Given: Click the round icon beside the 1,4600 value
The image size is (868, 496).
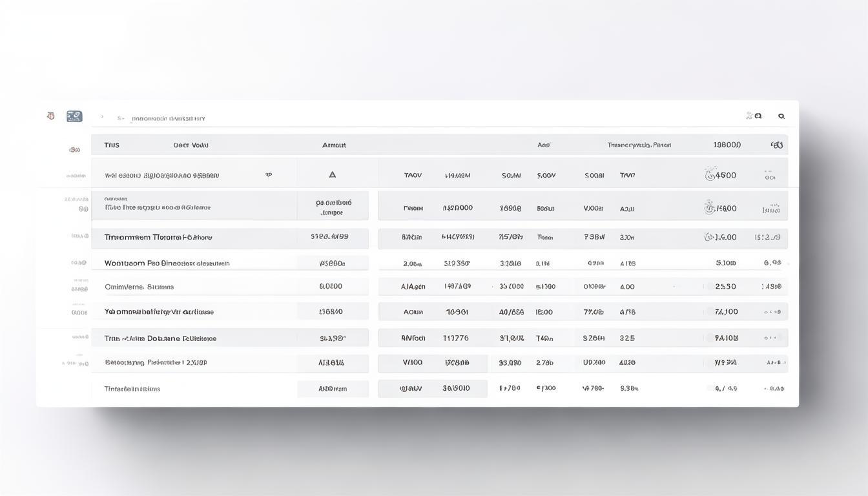Looking at the screenshot, I should (x=710, y=207).
